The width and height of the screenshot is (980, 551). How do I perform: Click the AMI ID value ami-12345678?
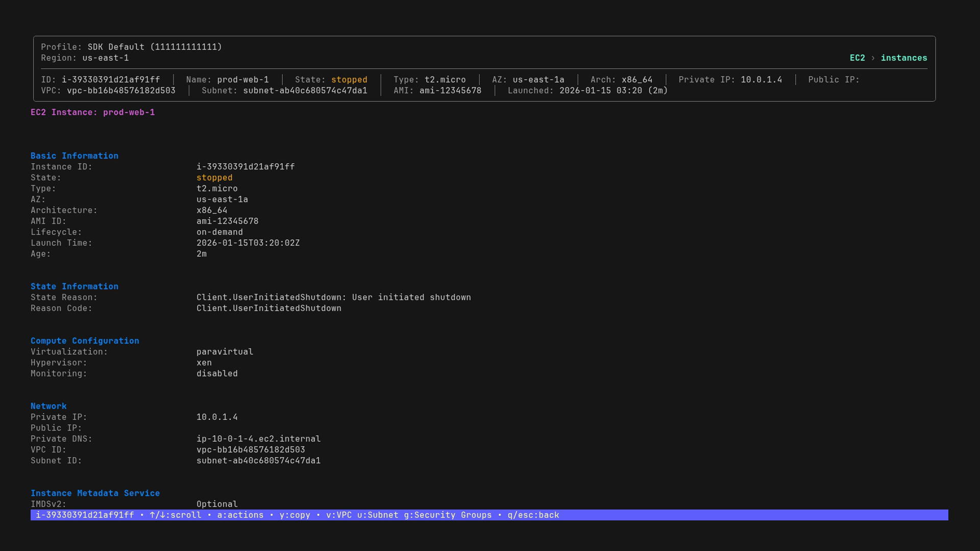(227, 221)
